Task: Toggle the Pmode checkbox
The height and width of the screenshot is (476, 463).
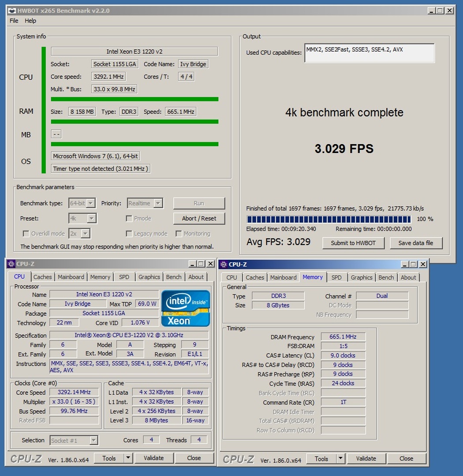Action: point(129,219)
